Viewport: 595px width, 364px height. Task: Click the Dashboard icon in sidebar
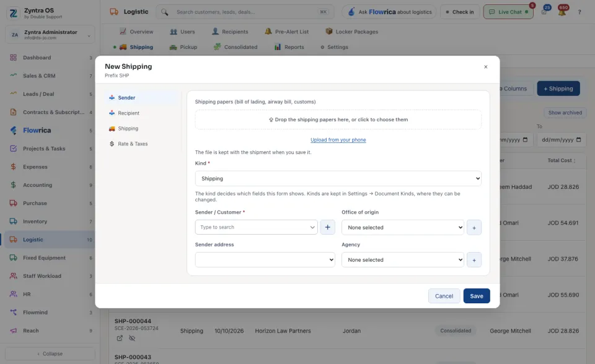pyautogui.click(x=13, y=58)
